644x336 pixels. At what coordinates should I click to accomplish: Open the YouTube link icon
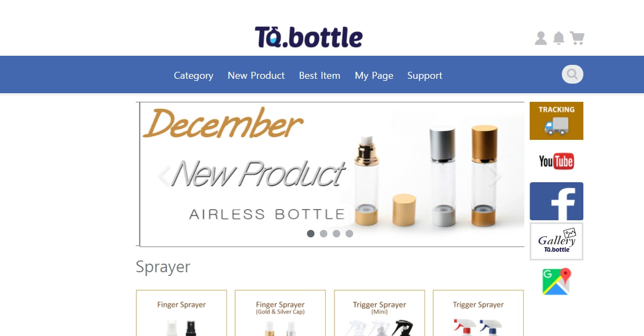(x=557, y=161)
